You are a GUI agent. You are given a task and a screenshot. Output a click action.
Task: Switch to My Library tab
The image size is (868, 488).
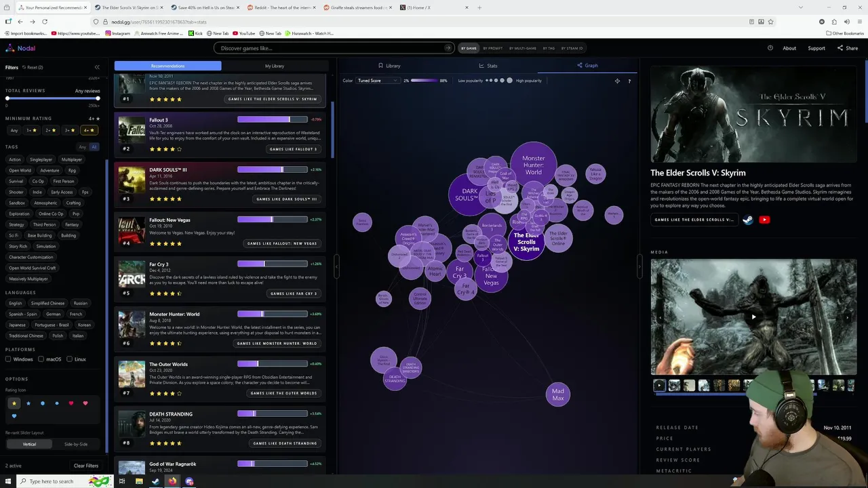pyautogui.click(x=275, y=66)
